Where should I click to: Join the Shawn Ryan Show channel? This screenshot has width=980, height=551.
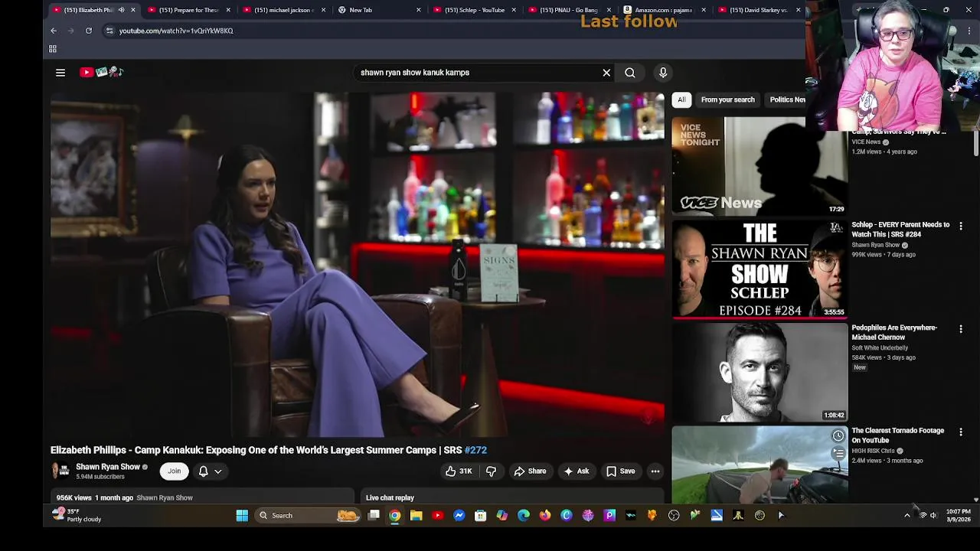[175, 471]
